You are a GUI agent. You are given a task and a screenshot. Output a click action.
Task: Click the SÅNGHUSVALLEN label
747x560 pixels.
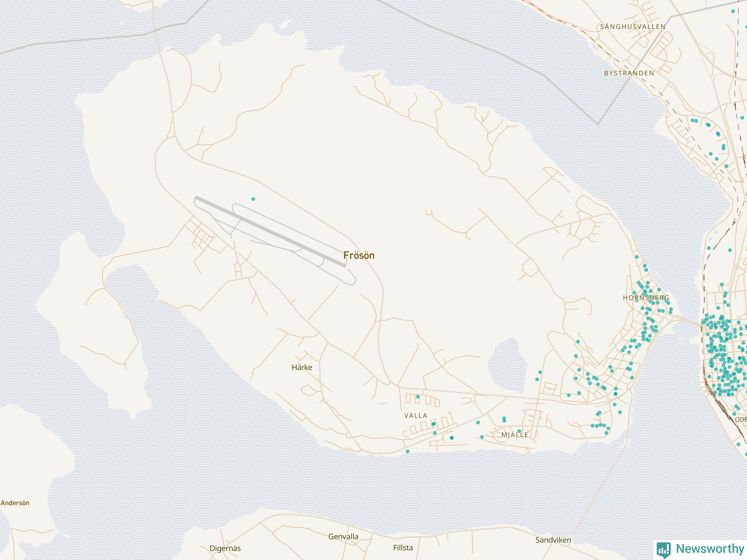coord(633,27)
